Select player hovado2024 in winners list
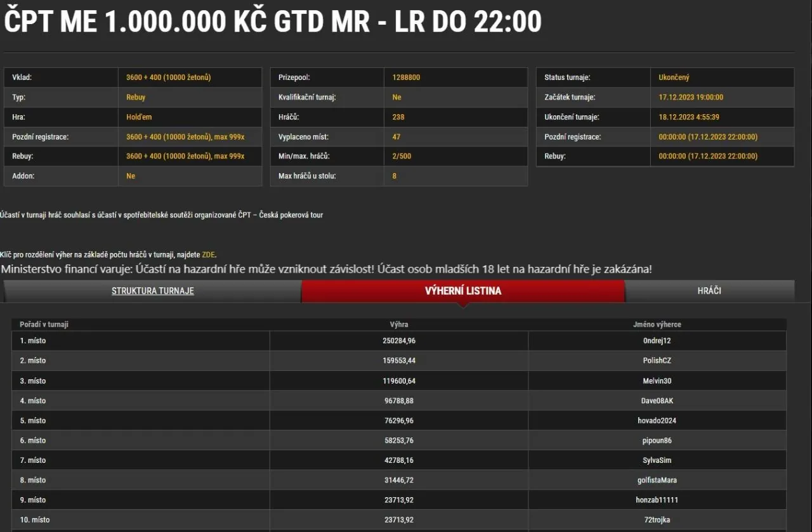Image resolution: width=812 pixels, height=532 pixels. (x=657, y=420)
